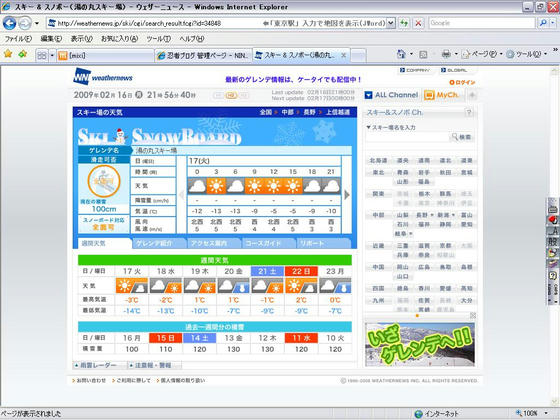Open the Quick Tabs grid icon
This screenshot has height=420, width=560.
[x=42, y=55]
